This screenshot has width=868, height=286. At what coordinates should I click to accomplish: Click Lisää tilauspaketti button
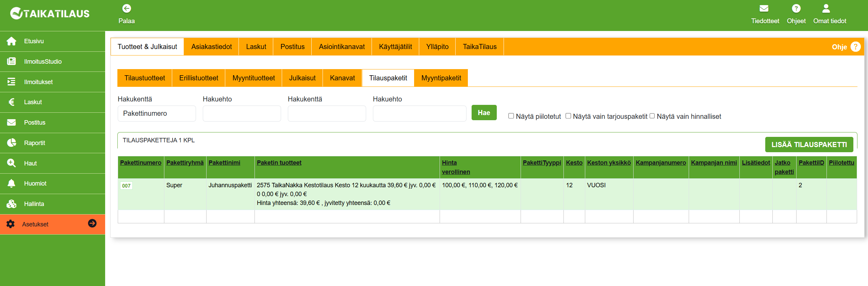point(809,145)
